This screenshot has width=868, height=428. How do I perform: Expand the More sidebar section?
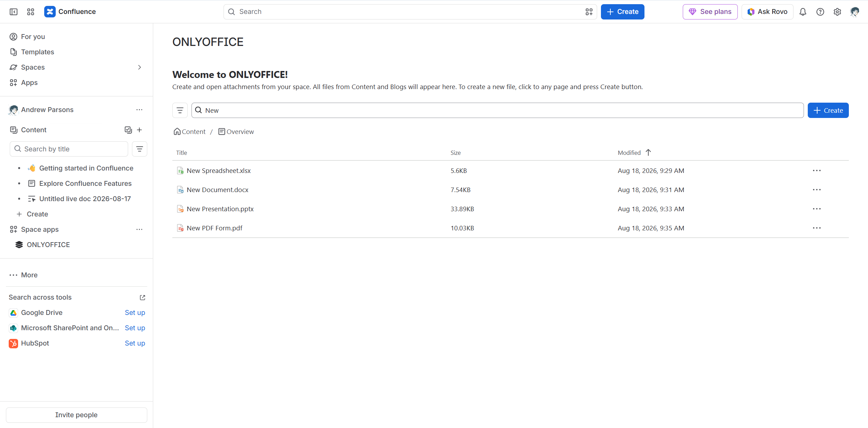point(24,275)
